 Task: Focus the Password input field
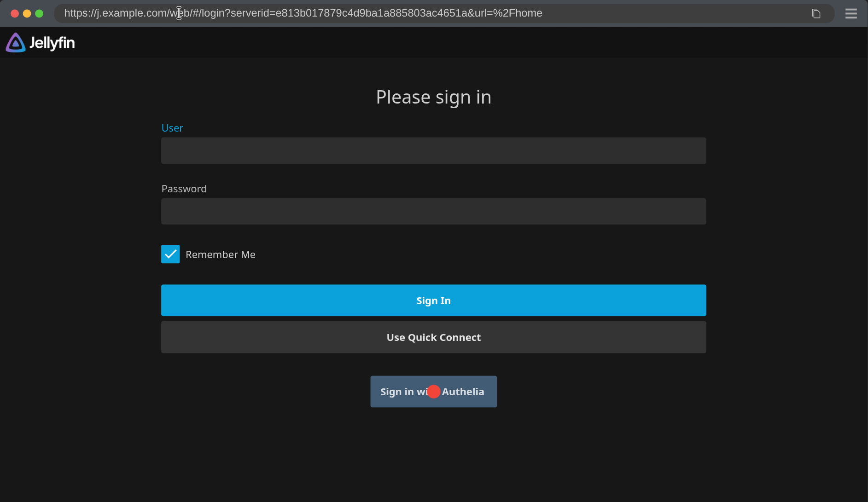point(433,211)
